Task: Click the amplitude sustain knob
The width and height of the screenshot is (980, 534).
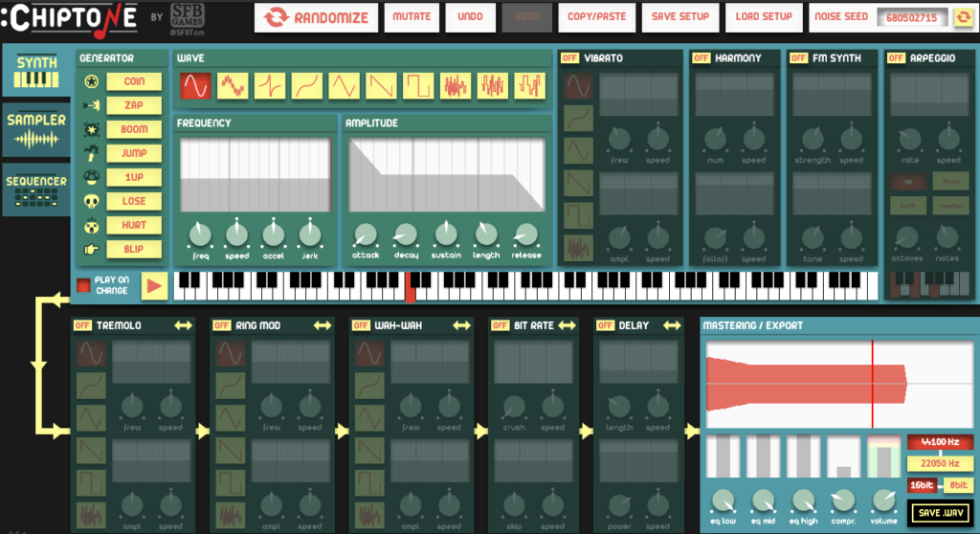Action: click(x=446, y=234)
